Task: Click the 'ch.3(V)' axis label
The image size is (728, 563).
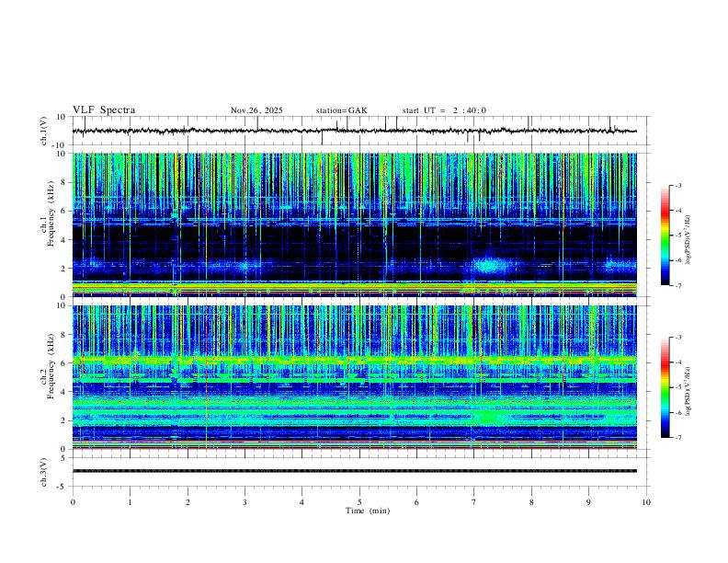Action: (x=44, y=472)
